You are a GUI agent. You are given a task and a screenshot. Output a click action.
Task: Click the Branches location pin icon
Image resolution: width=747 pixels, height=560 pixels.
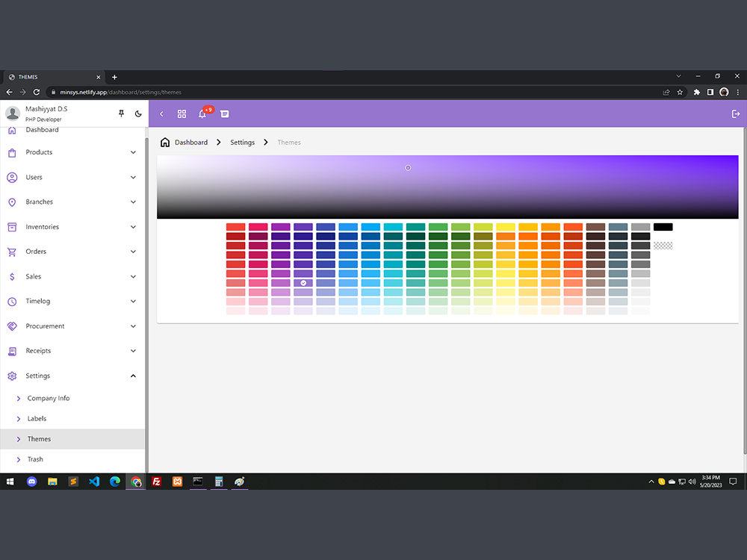[x=13, y=202]
